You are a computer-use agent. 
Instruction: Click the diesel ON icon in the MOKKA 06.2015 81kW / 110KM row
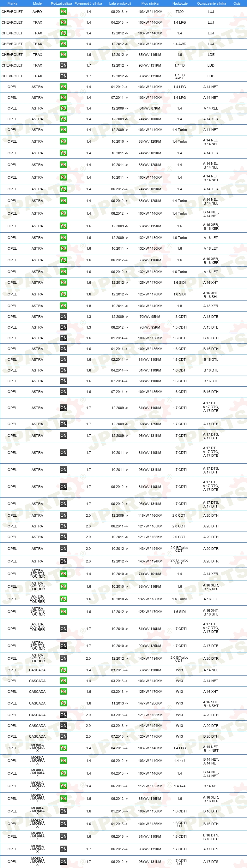pos(63,837)
